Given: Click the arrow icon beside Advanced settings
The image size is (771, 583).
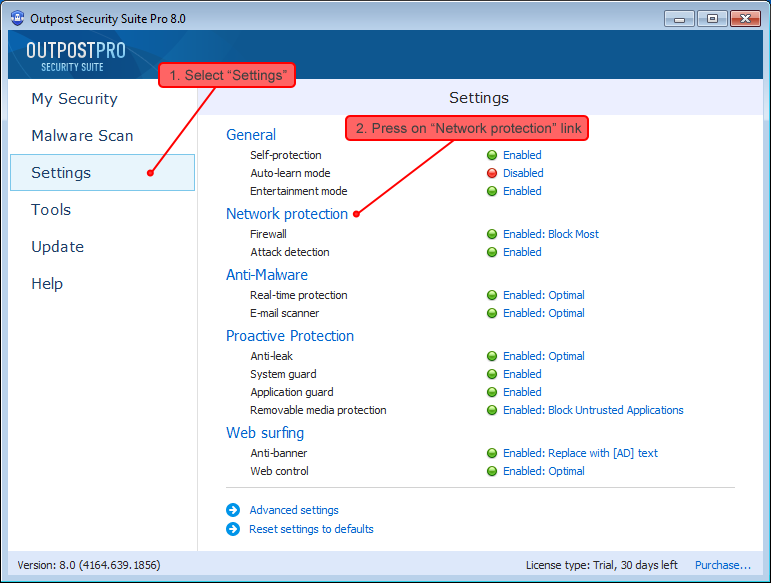Looking at the screenshot, I should click(233, 510).
